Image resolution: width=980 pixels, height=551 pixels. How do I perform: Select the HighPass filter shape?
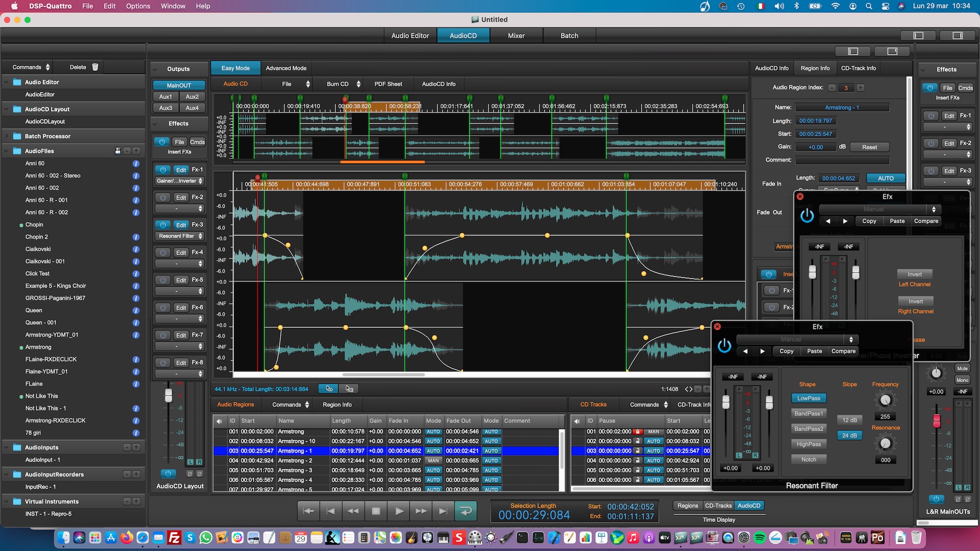click(x=808, y=444)
